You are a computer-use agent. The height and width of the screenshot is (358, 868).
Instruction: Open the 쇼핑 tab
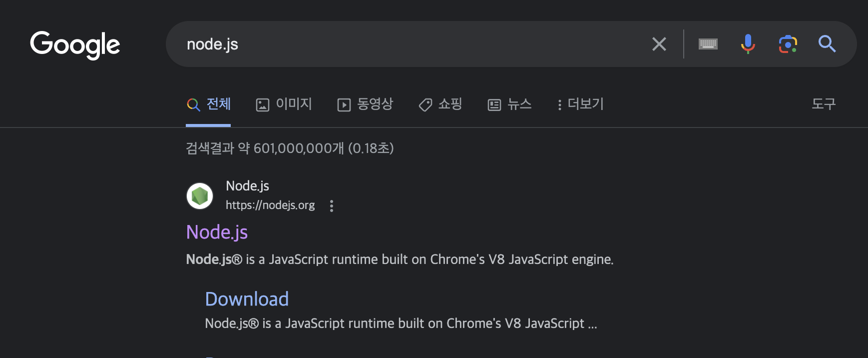click(x=440, y=104)
